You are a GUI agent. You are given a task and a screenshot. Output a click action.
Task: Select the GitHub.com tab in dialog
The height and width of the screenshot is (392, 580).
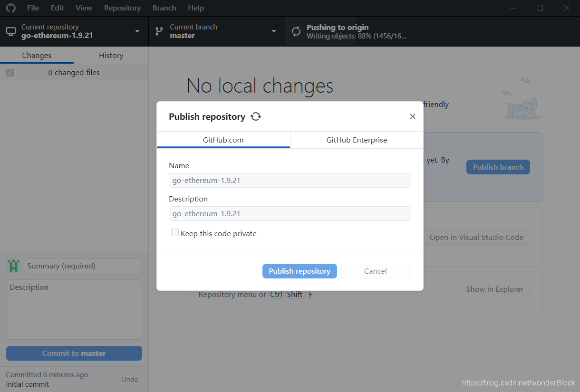[x=223, y=140]
